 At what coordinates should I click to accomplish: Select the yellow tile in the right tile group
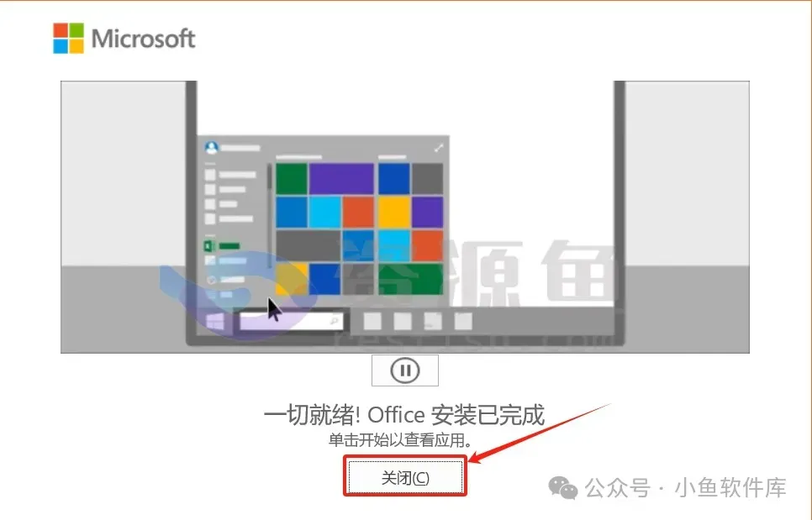[394, 213]
